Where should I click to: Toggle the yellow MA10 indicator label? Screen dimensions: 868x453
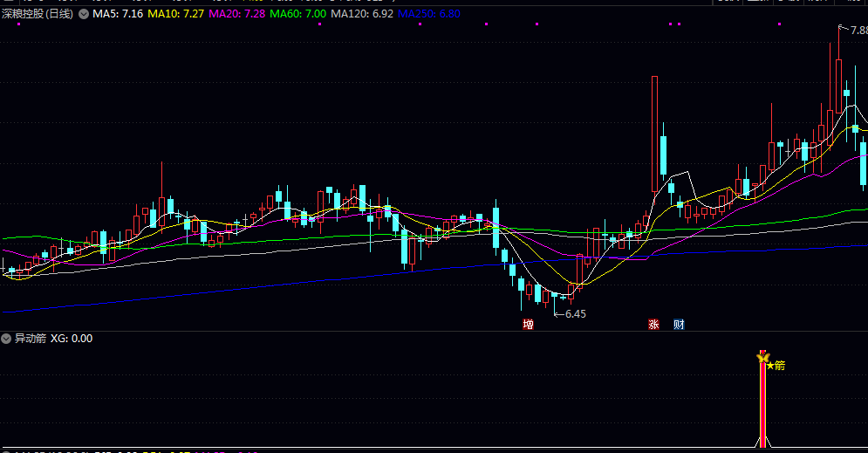pos(176,14)
